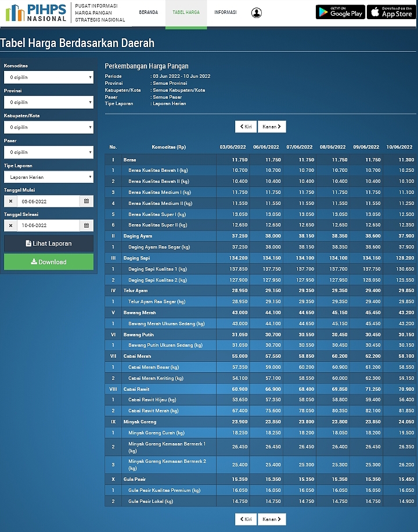
Task: Clear the Tanggal Mulai date with X icon
Action: (x=10, y=202)
